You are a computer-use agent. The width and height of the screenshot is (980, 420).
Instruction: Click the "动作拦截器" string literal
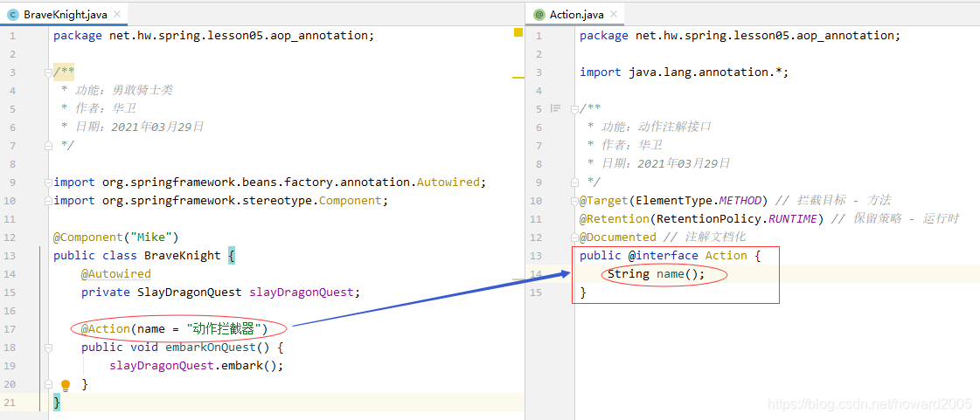pos(224,329)
